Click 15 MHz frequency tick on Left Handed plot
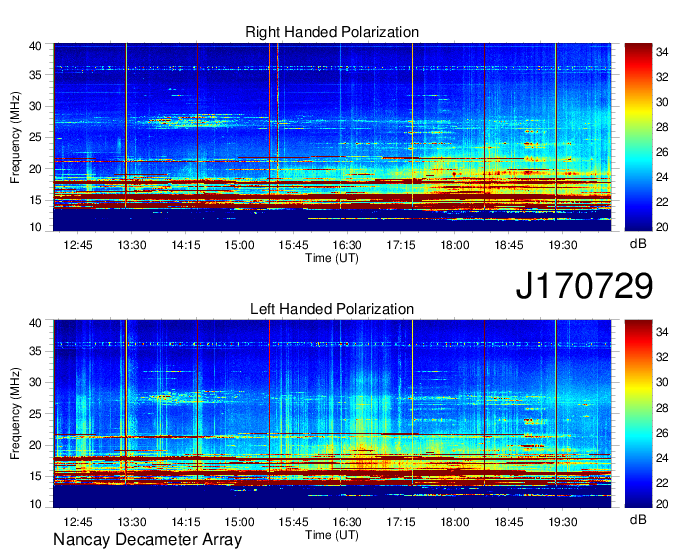The image size is (680, 552). point(35,476)
